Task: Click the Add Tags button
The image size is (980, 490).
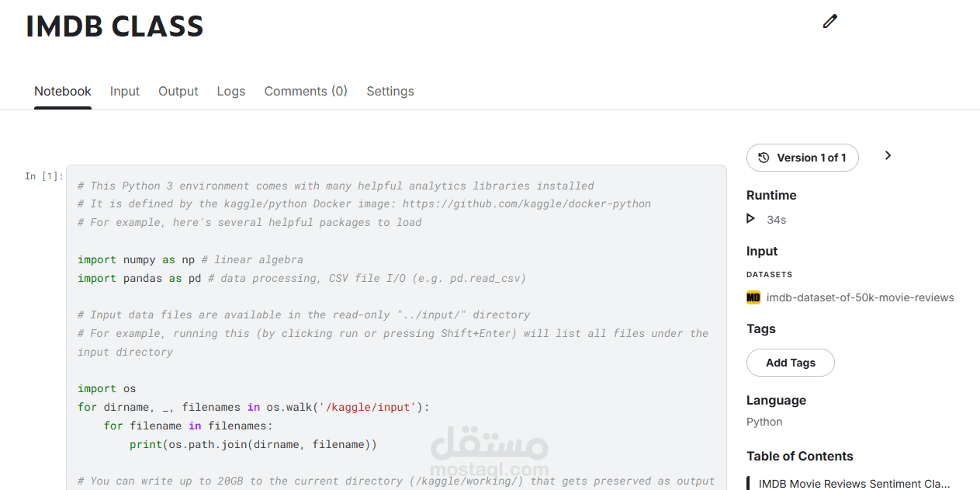Action: pyautogui.click(x=791, y=363)
